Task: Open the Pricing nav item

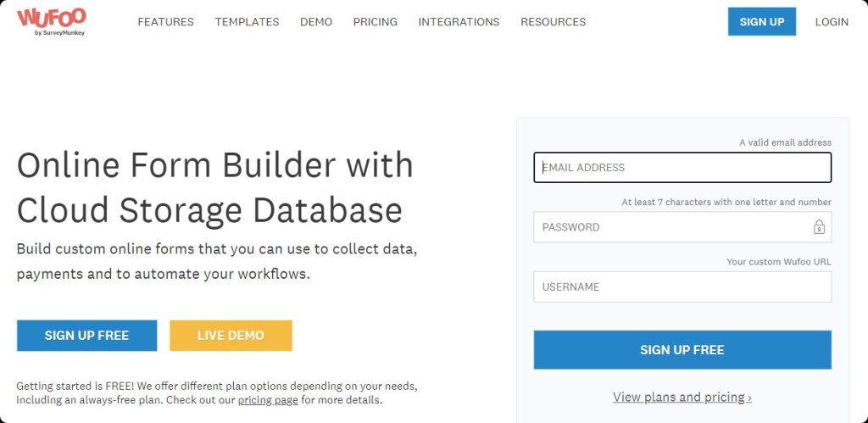Action: (x=376, y=22)
